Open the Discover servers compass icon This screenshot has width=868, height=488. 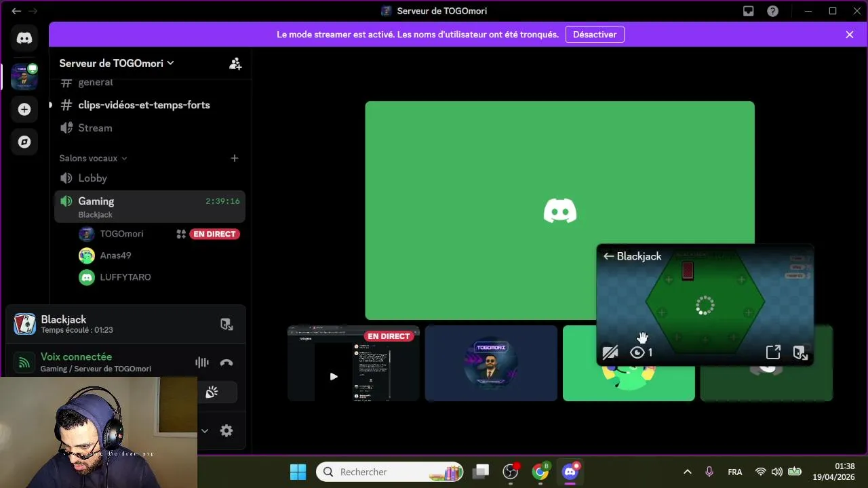pos(24,142)
